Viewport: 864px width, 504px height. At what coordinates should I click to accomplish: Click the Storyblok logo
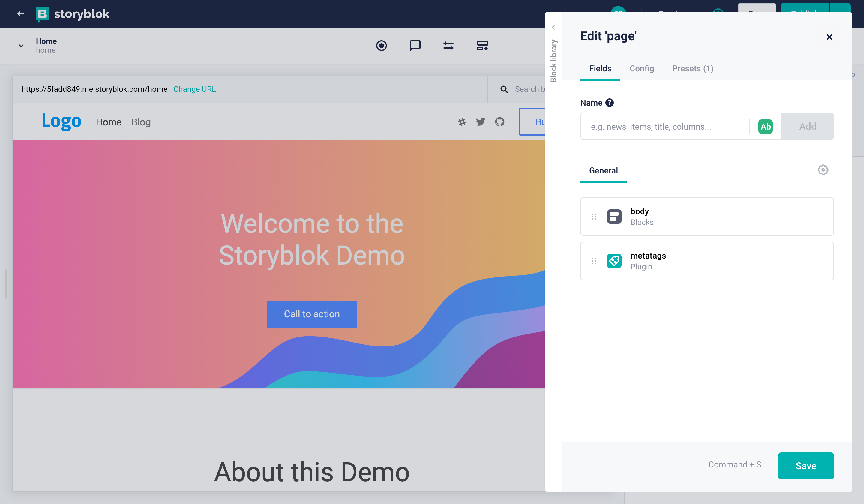[73, 14]
